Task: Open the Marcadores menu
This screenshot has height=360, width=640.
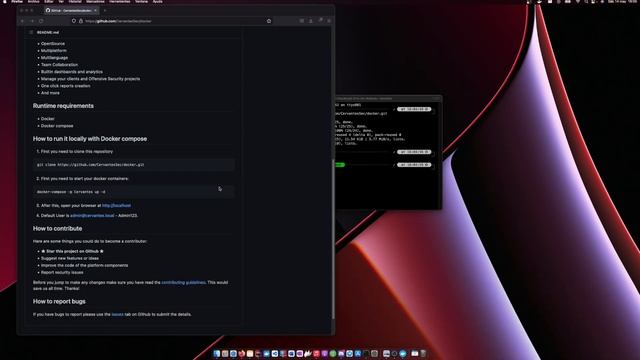Action: (x=95, y=2)
